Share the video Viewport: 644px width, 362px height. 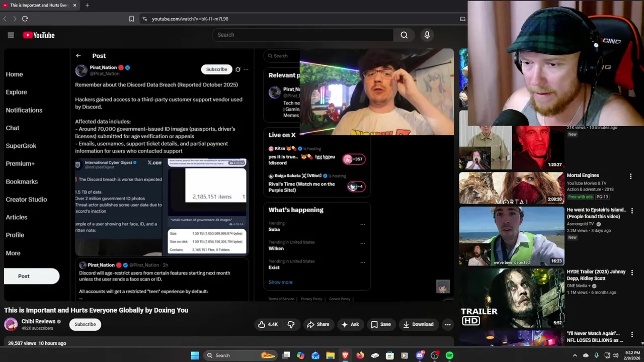[x=318, y=325]
